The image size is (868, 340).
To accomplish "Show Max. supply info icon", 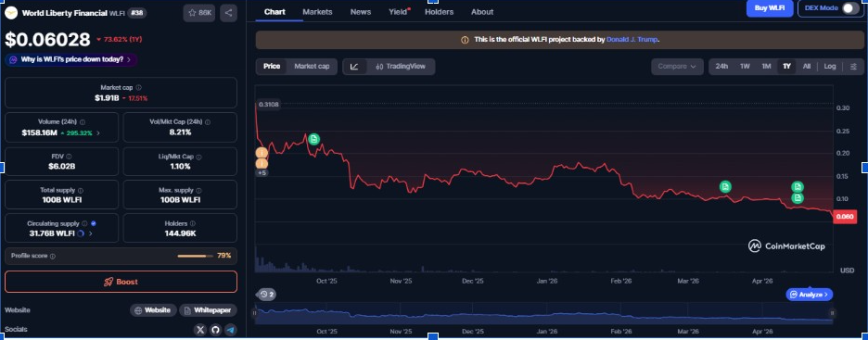I will [x=198, y=190].
